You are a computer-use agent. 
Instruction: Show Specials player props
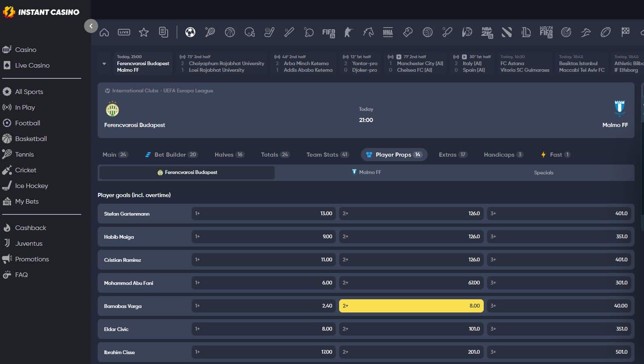click(543, 172)
